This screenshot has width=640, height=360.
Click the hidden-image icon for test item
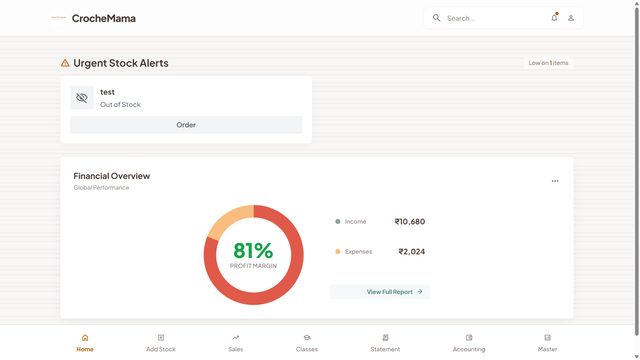tap(82, 98)
